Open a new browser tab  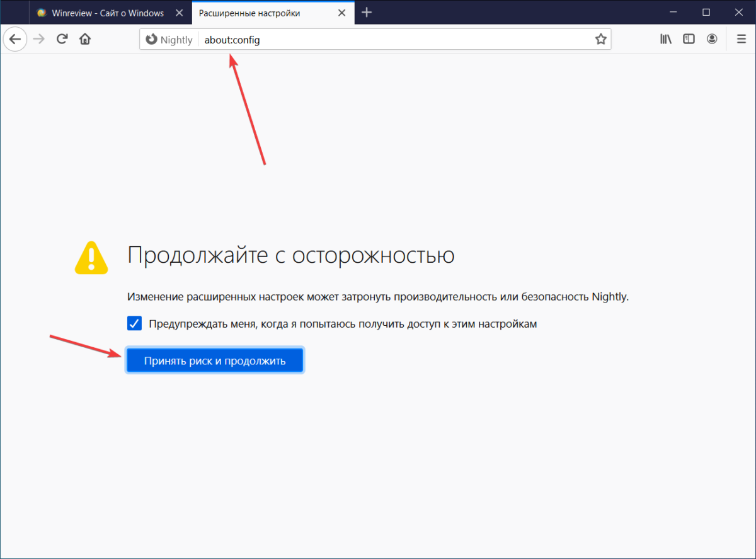[367, 12]
